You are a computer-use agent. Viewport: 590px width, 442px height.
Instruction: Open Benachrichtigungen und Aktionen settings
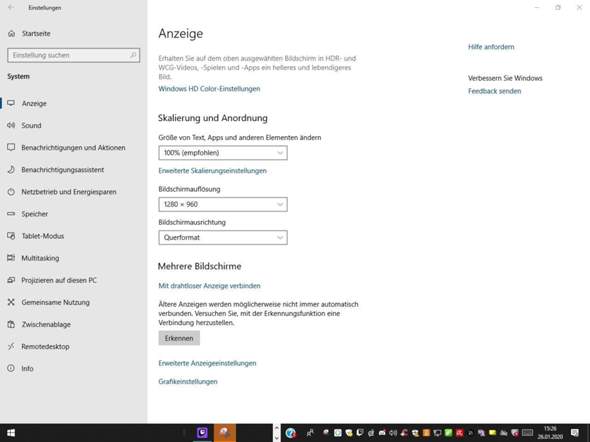pos(73,147)
